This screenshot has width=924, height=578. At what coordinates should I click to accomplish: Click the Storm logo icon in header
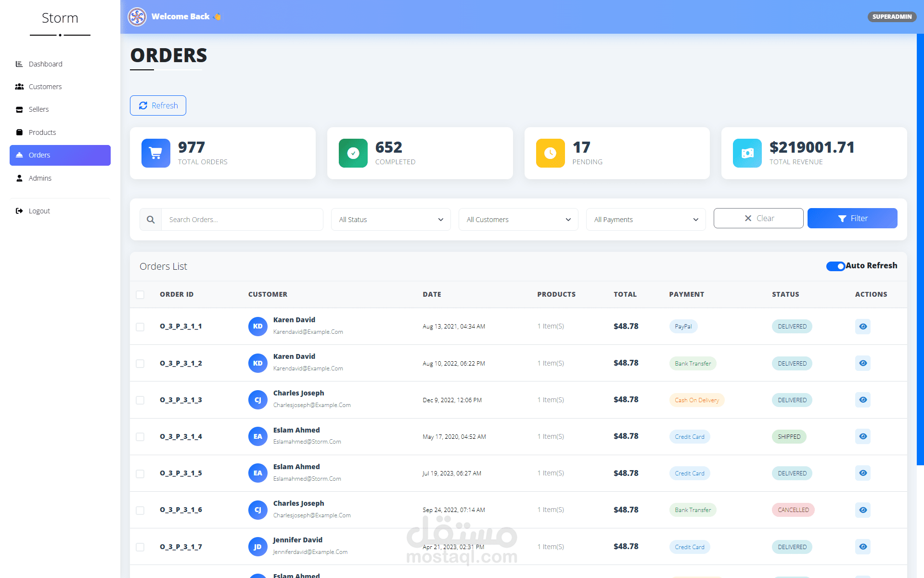point(137,17)
